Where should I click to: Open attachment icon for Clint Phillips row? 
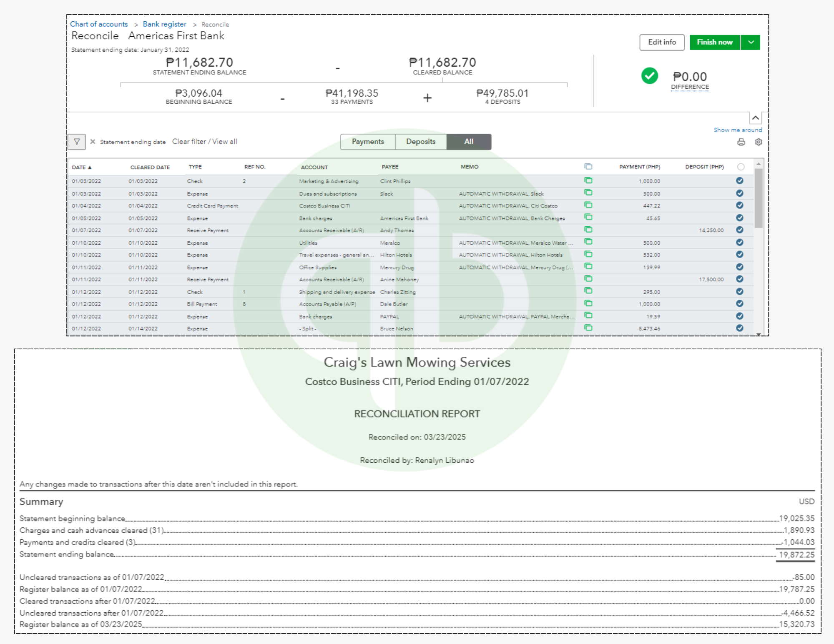[588, 180]
